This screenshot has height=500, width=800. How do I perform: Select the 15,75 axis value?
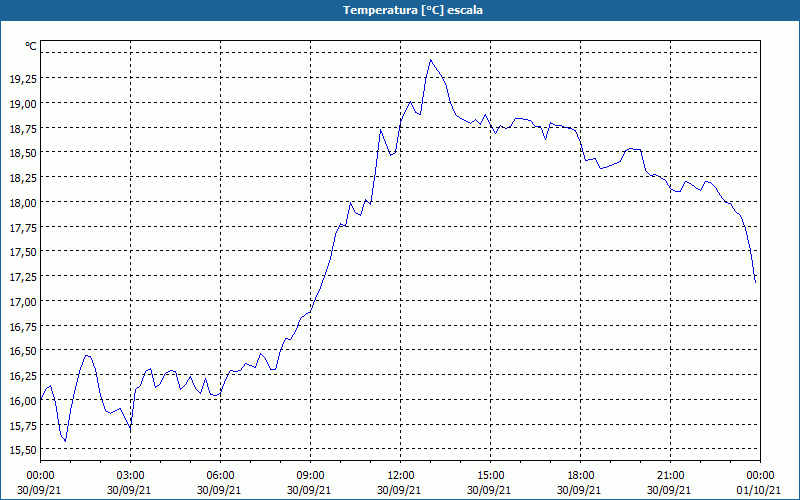coord(23,426)
